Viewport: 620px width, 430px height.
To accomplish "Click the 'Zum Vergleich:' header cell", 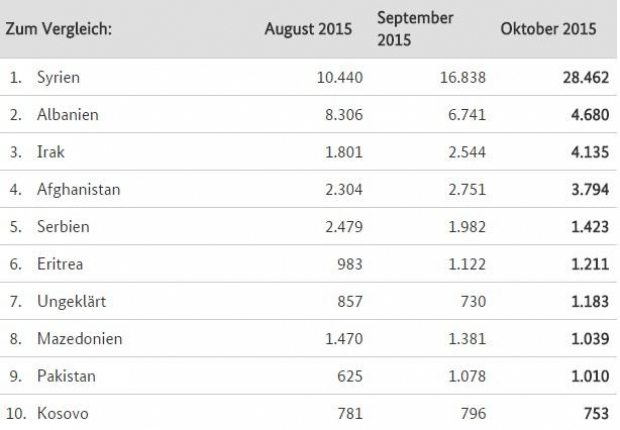I will click(x=59, y=30).
